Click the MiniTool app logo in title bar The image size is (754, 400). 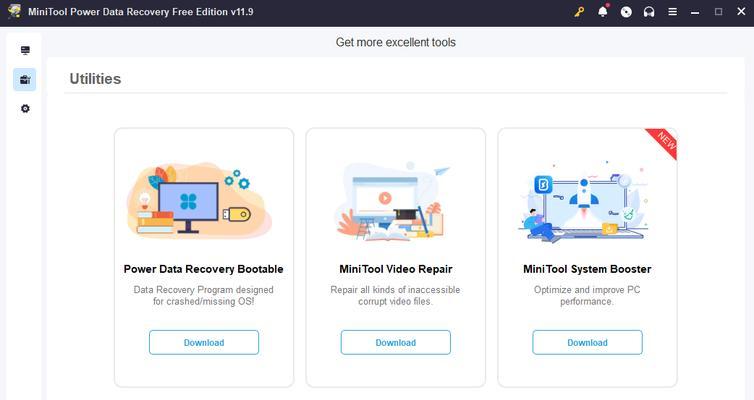coord(15,12)
